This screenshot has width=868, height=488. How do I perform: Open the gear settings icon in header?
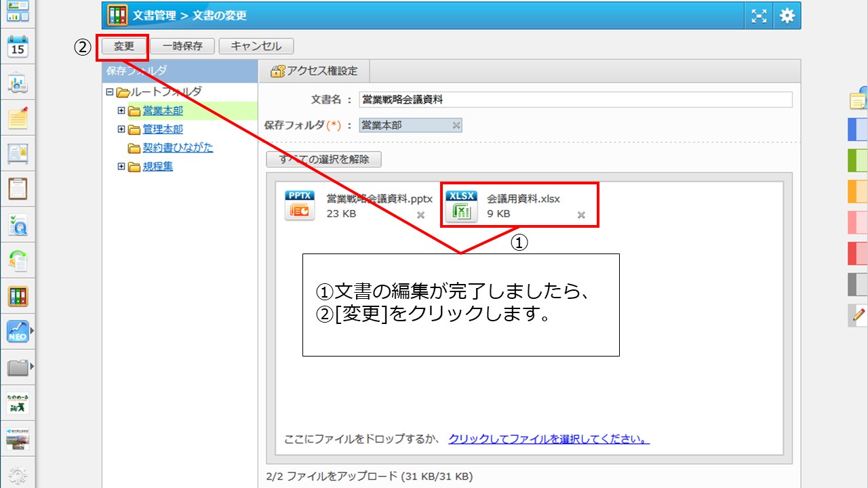tap(787, 16)
